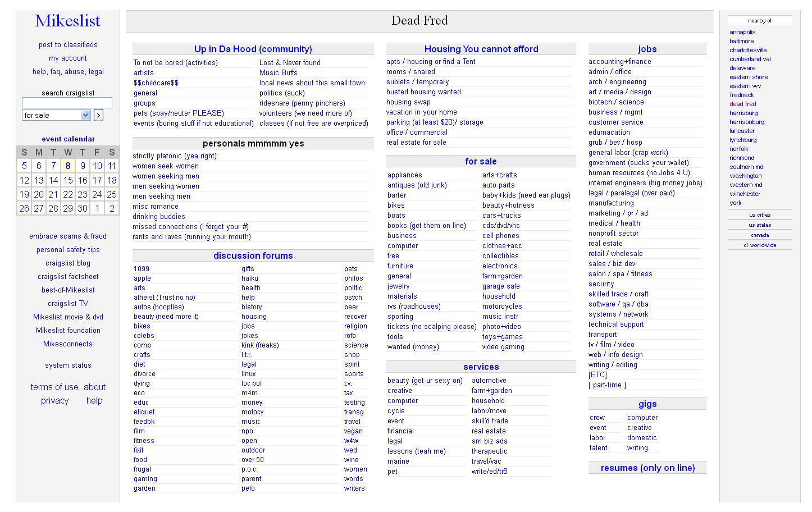Open the 'privacy' link
Image resolution: width=812 pixels, height=512 pixels.
54,401
